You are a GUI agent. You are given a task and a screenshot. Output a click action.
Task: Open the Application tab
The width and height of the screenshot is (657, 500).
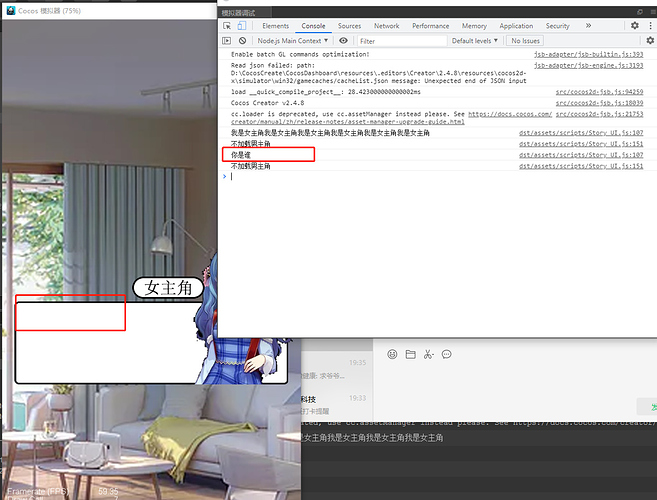tap(516, 26)
